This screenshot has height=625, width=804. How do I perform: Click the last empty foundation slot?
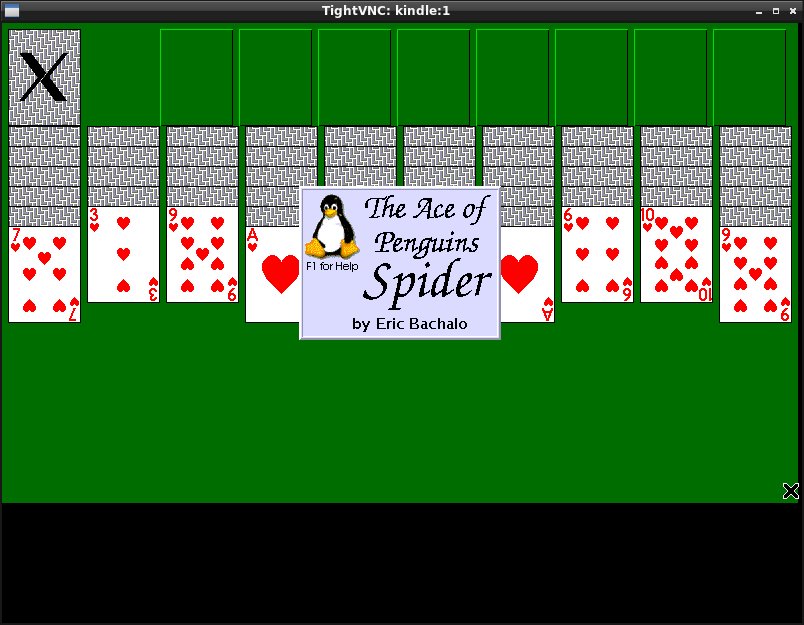pyautogui.click(x=749, y=77)
